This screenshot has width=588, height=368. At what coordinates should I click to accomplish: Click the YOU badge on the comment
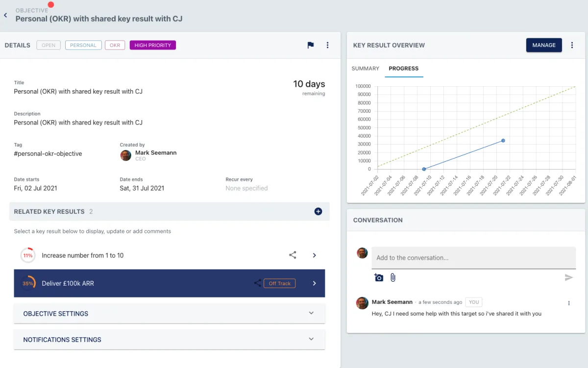[474, 302]
